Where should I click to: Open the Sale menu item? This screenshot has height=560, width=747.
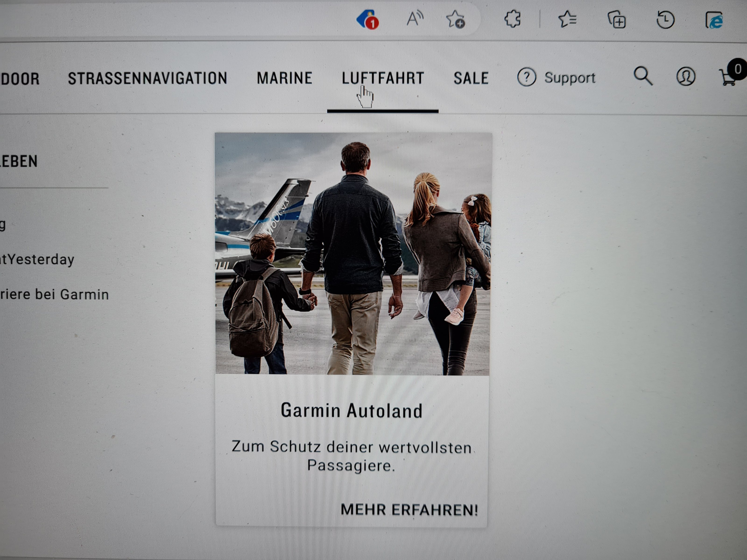(471, 78)
